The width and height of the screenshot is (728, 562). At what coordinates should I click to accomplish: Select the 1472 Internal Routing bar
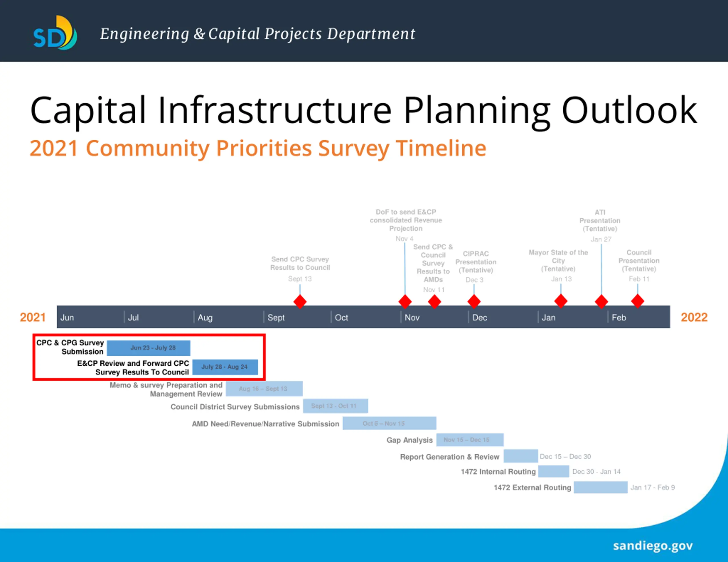point(554,471)
